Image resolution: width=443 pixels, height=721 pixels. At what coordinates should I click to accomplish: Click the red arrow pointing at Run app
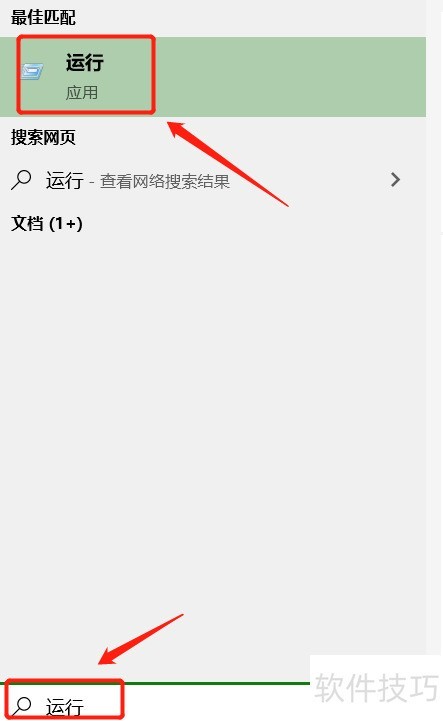(228, 163)
